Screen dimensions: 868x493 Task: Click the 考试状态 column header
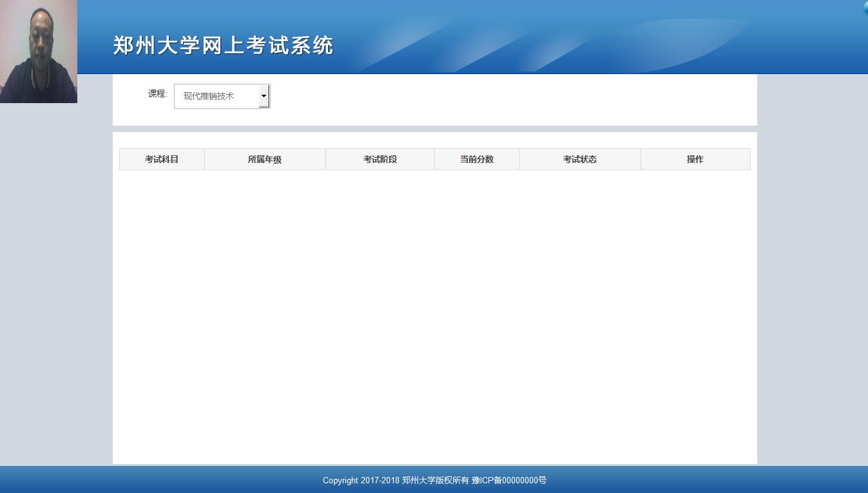point(580,159)
